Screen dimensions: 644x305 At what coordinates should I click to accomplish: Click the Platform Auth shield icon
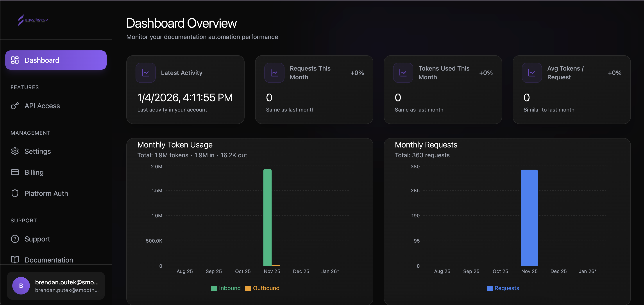click(15, 193)
